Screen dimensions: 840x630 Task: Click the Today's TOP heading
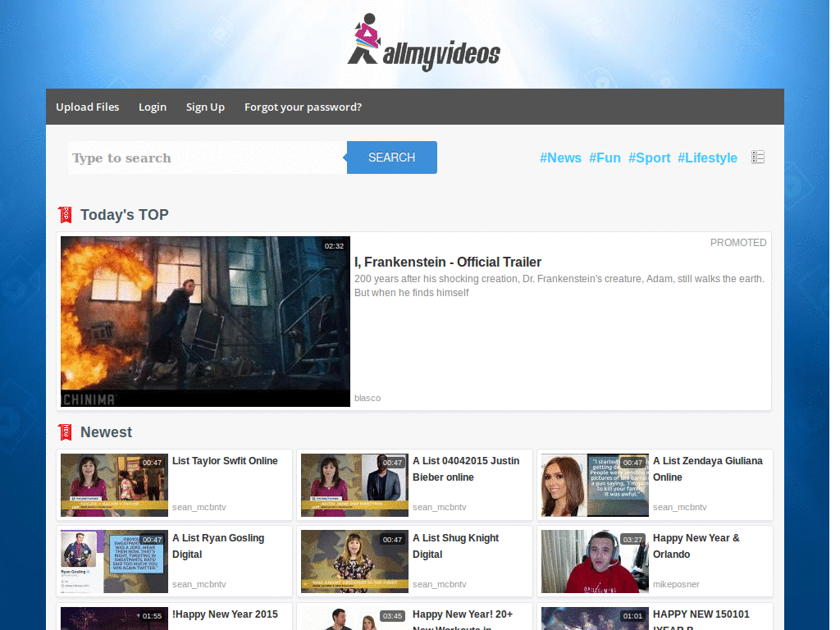(125, 215)
